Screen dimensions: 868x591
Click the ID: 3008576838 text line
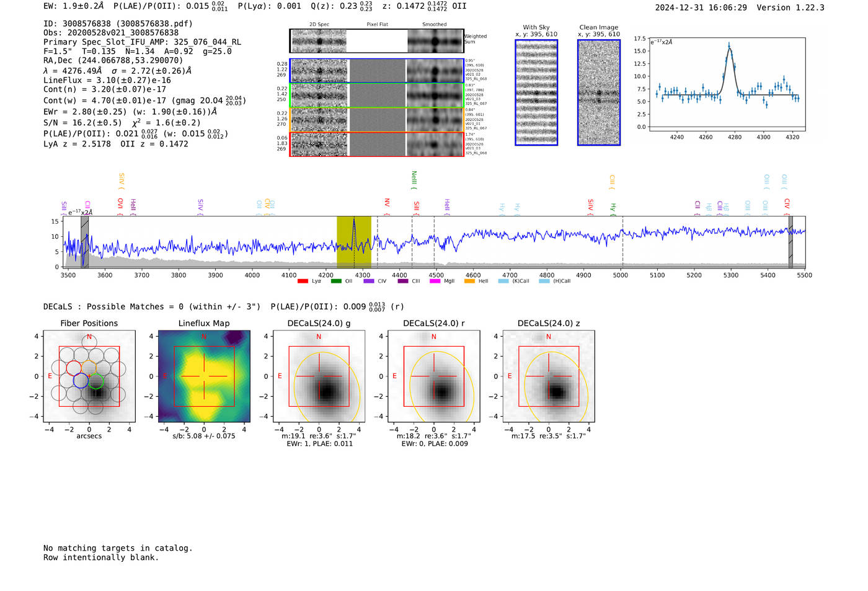pyautogui.click(x=118, y=24)
